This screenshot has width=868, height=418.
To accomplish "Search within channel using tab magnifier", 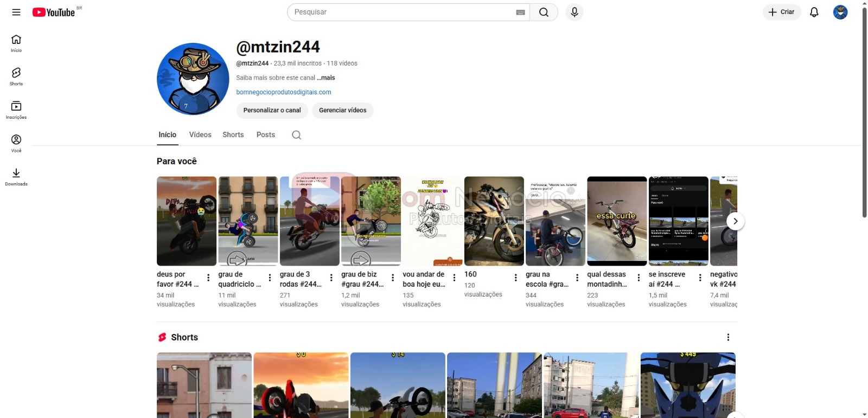I will [296, 135].
